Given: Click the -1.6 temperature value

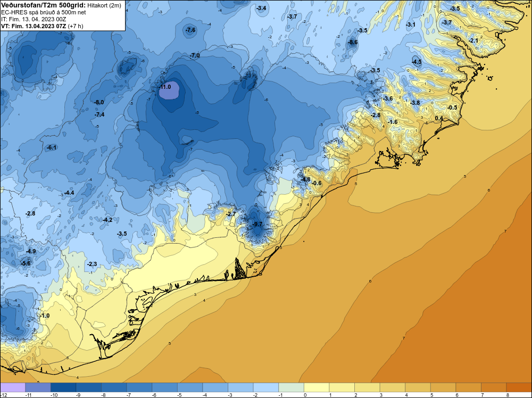Looking at the screenshot, I should 393,122.
